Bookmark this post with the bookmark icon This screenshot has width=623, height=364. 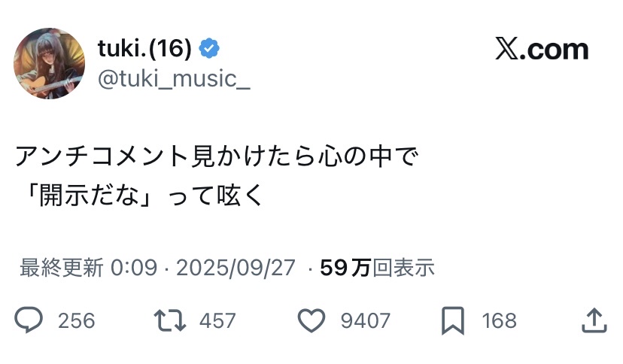point(452,320)
